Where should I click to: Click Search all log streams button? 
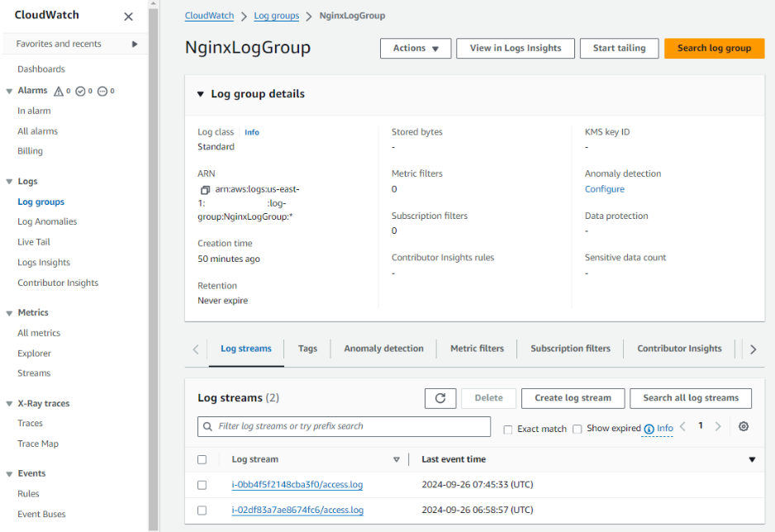pos(691,398)
